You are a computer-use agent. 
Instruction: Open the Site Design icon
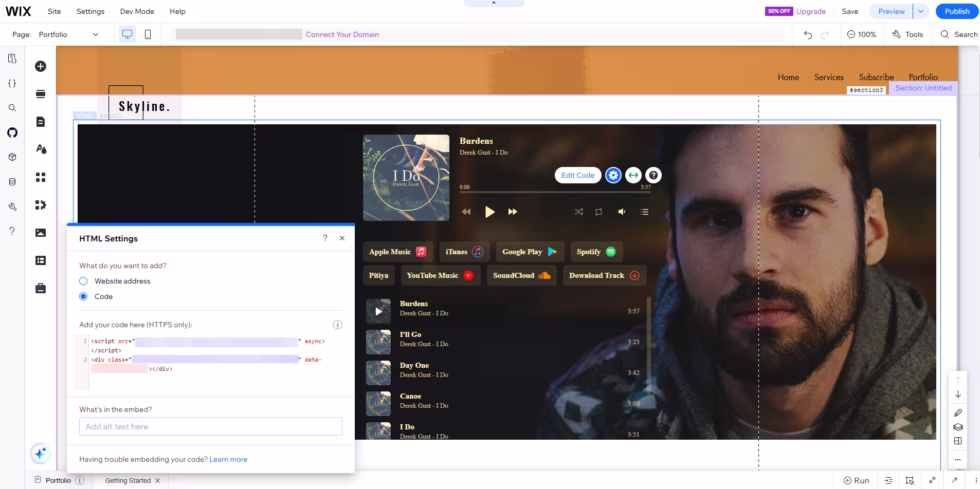coord(41,149)
